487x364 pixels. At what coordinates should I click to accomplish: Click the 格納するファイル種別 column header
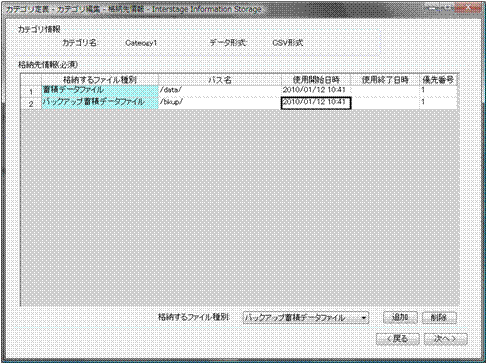tap(100, 80)
